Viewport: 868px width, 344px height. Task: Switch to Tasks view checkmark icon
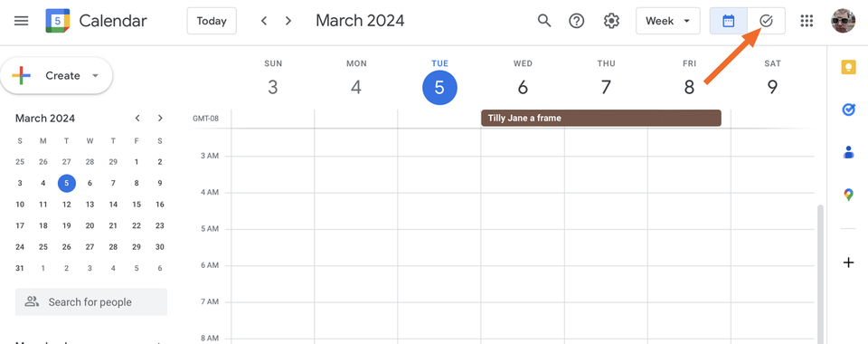click(x=766, y=21)
